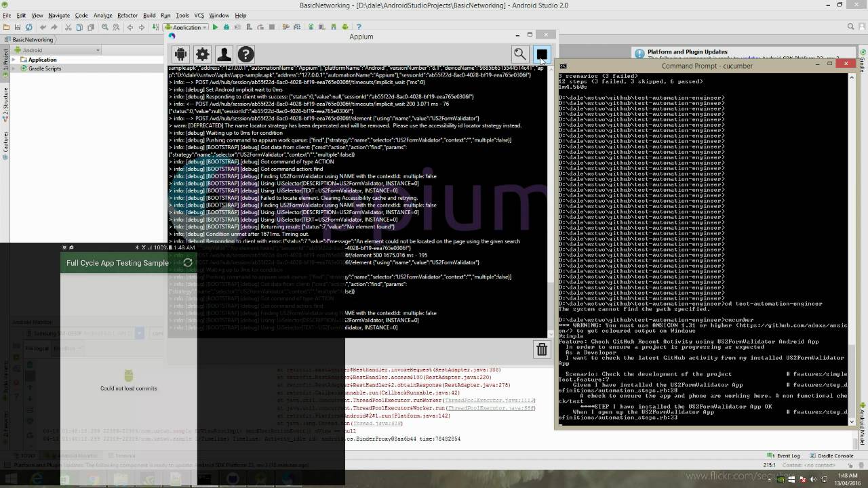868x488 pixels.
Task: Click the Command Prompt title bar
Action: click(x=705, y=66)
